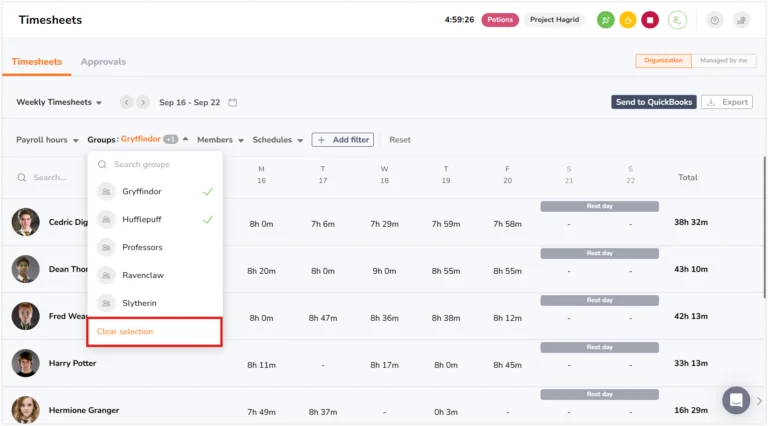Click Hermione's total 16h 29m
Viewport: 768px width, 426px height.
click(691, 410)
